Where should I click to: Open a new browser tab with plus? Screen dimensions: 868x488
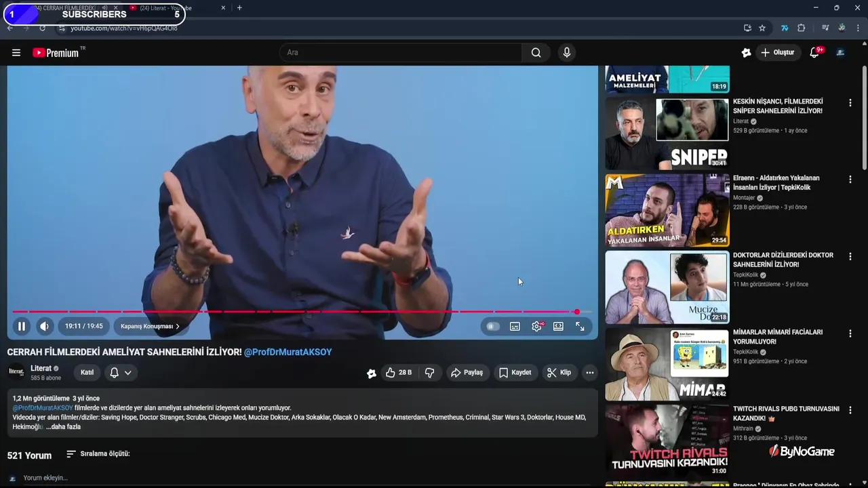(239, 7)
